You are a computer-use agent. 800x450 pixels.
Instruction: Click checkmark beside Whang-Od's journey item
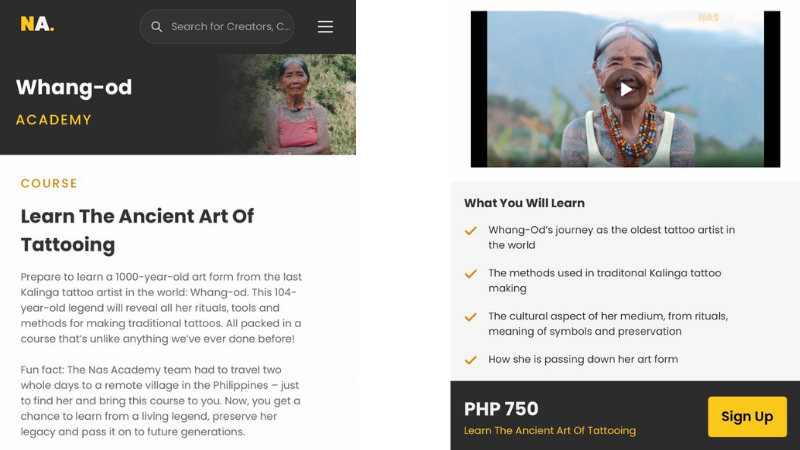[x=470, y=231]
